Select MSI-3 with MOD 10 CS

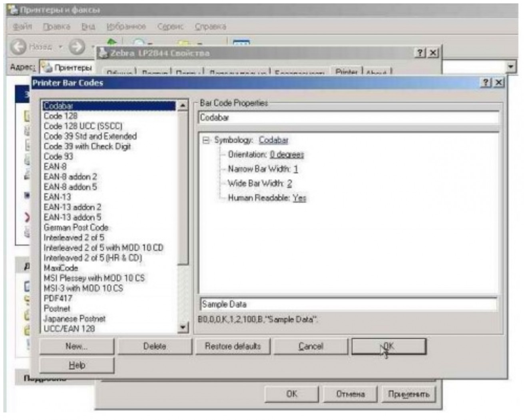pos(84,288)
